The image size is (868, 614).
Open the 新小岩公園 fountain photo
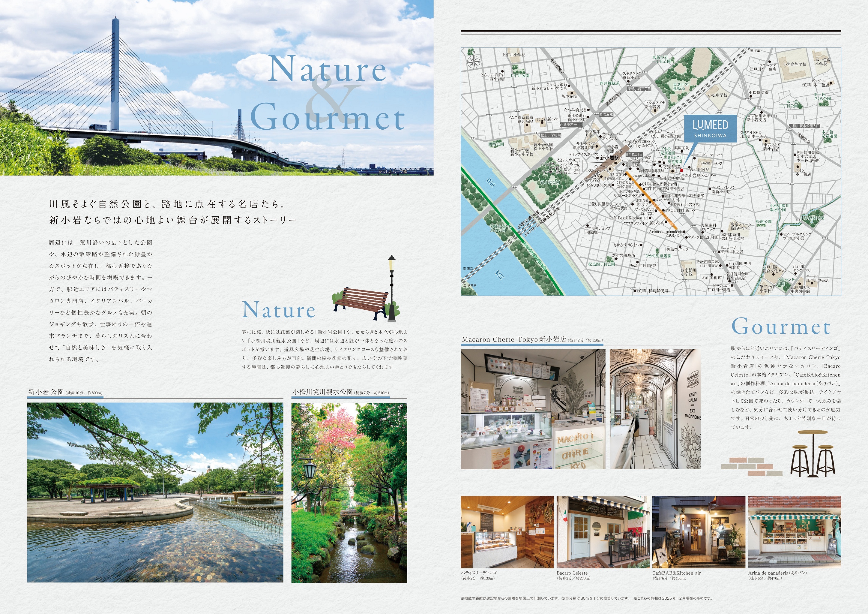155,492
